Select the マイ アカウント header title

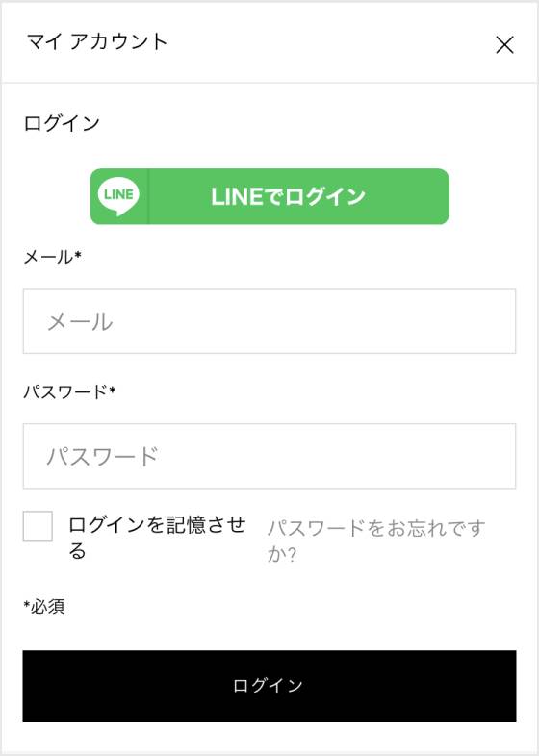pyautogui.click(x=97, y=41)
